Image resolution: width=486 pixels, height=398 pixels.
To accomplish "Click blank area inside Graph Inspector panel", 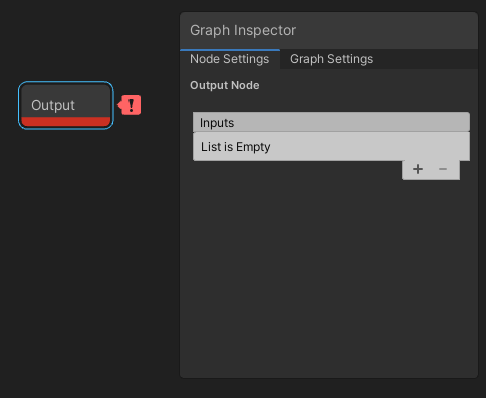I will [x=329, y=277].
